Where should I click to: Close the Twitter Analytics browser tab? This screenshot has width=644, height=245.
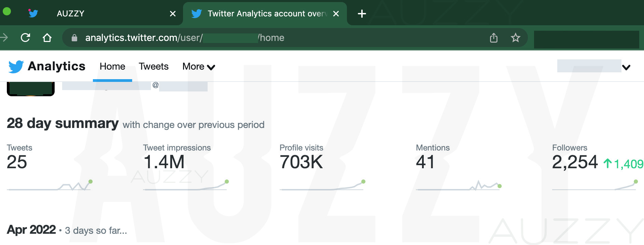click(336, 14)
